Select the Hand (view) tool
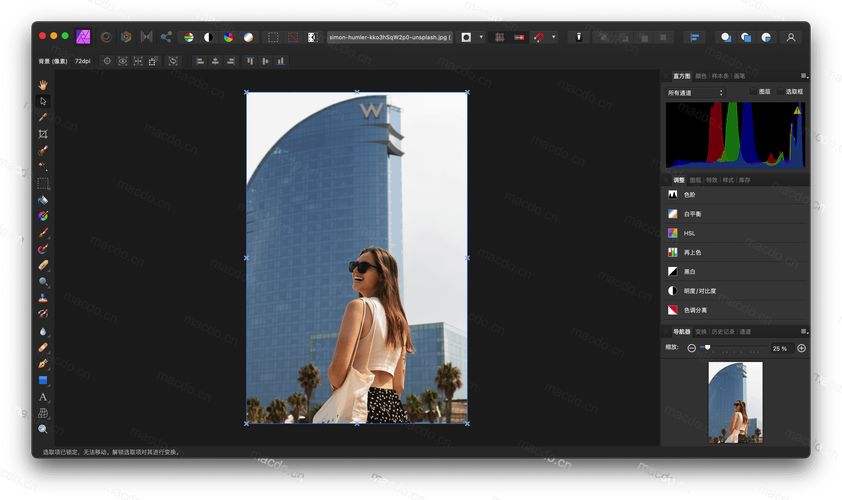Image resolution: width=842 pixels, height=500 pixels. [43, 85]
